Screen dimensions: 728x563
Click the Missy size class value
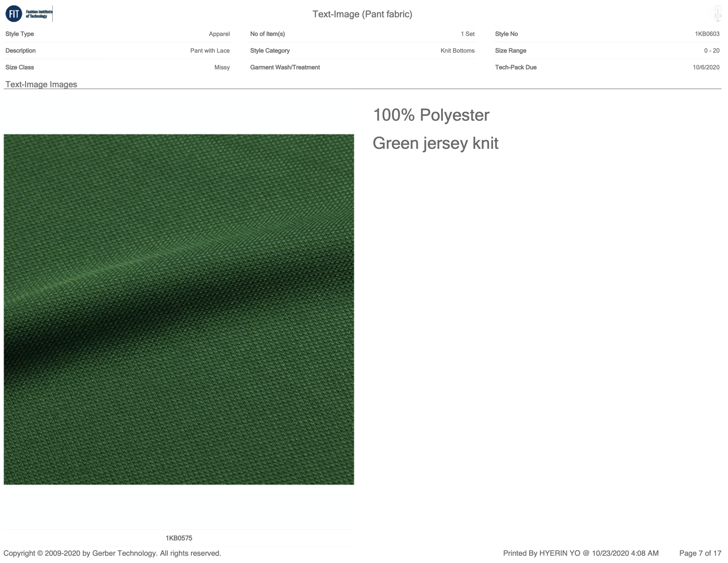pos(222,67)
